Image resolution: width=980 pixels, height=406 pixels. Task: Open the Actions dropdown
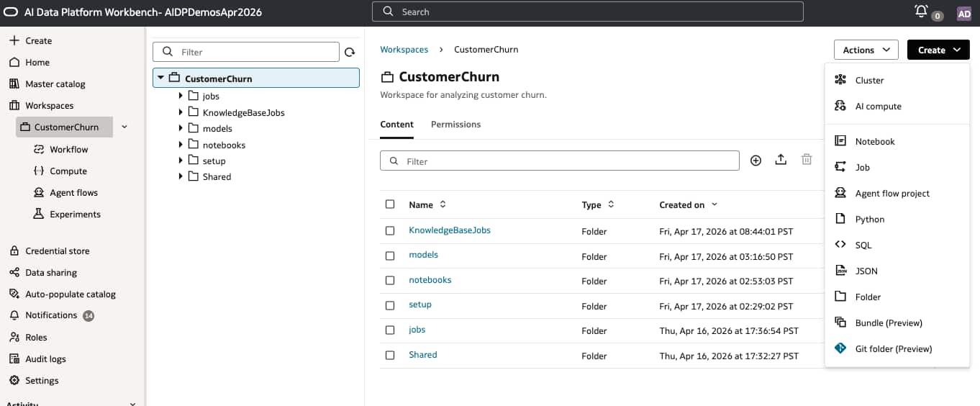[x=866, y=50]
